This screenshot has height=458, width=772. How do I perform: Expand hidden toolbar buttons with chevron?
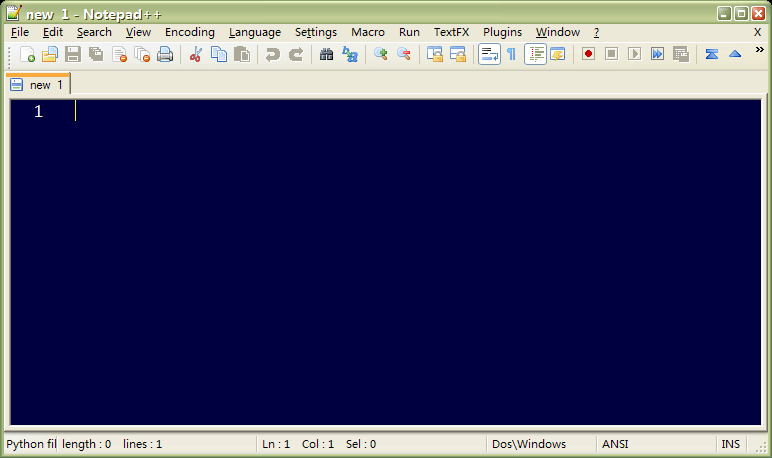(x=759, y=49)
